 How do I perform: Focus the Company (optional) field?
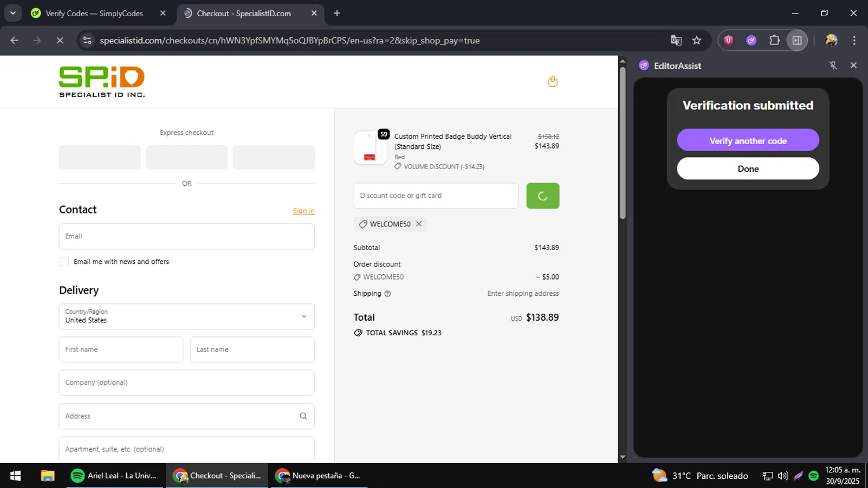[187, 383]
